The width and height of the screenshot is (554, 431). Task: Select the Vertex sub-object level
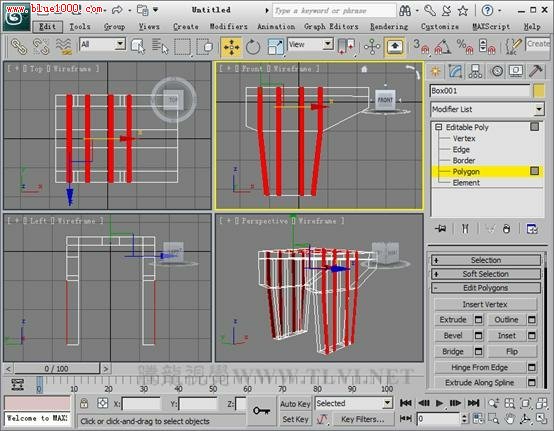(464, 138)
